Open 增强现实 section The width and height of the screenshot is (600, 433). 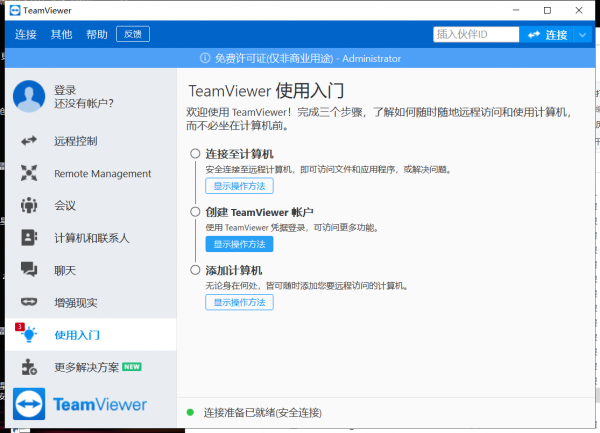coord(91,303)
